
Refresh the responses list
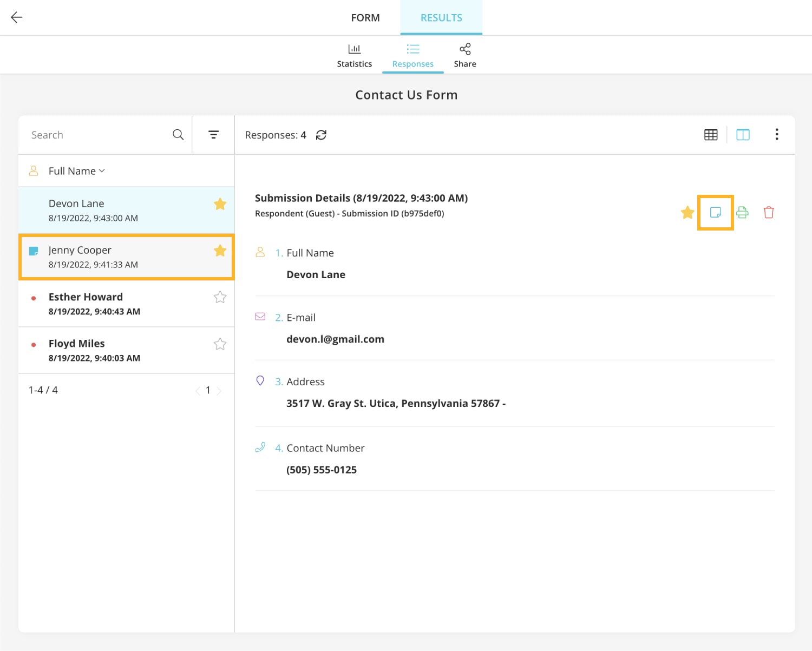pos(322,135)
